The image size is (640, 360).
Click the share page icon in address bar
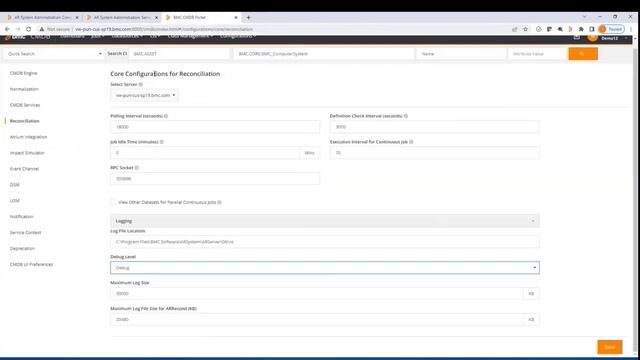pyautogui.click(x=515, y=29)
